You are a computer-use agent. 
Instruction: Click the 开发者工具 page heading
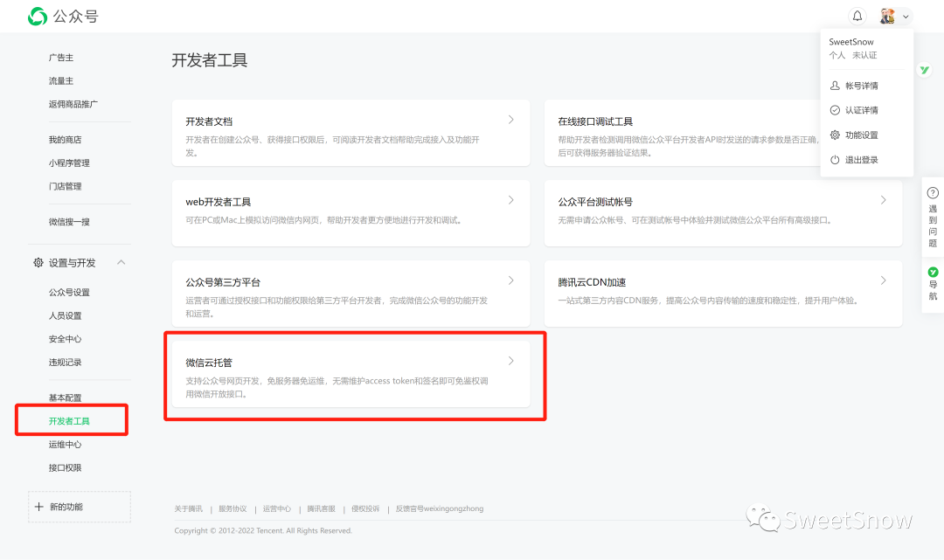(210, 60)
